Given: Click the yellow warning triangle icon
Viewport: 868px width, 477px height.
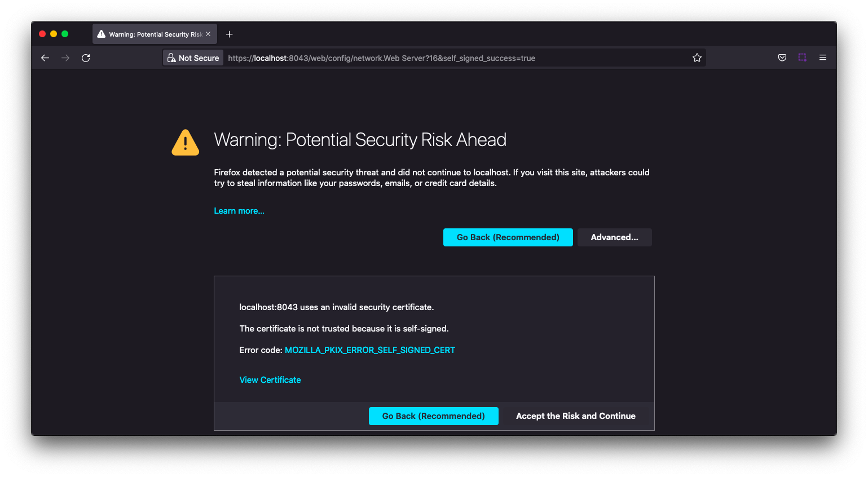Looking at the screenshot, I should pos(186,143).
